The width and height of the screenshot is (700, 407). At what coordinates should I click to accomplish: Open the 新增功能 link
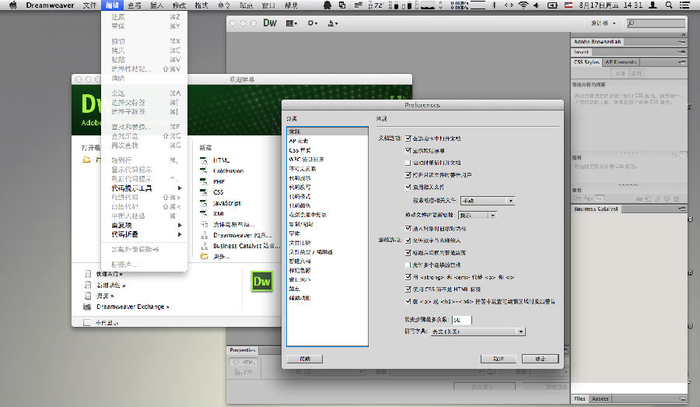(111, 285)
